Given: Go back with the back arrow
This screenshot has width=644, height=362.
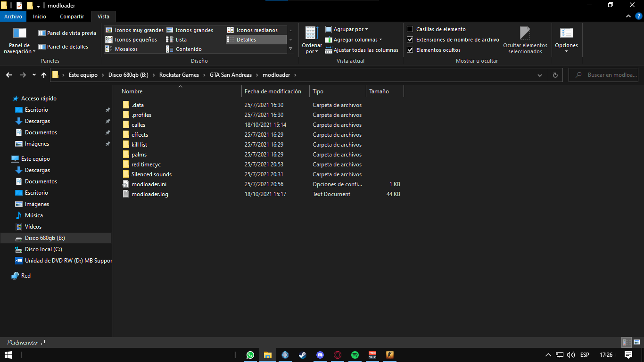Looking at the screenshot, I should pos(9,75).
